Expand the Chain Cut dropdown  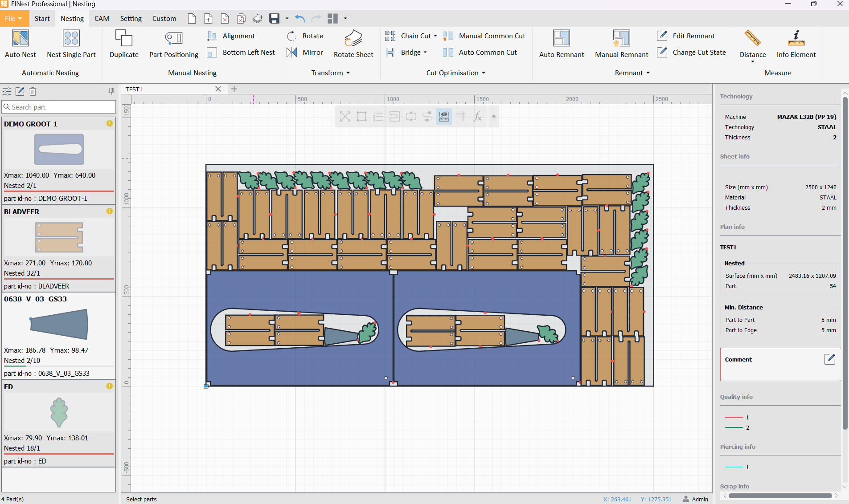click(x=435, y=36)
